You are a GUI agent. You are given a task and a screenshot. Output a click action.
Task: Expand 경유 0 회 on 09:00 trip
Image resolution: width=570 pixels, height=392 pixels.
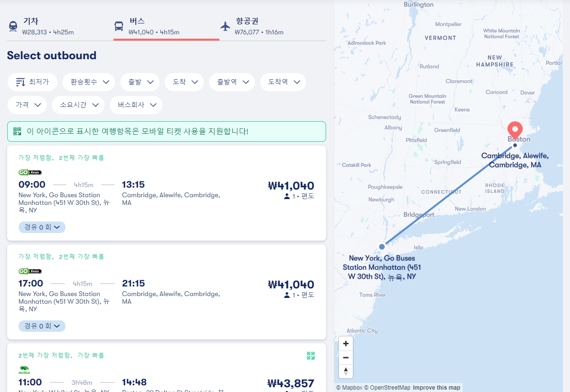point(42,227)
